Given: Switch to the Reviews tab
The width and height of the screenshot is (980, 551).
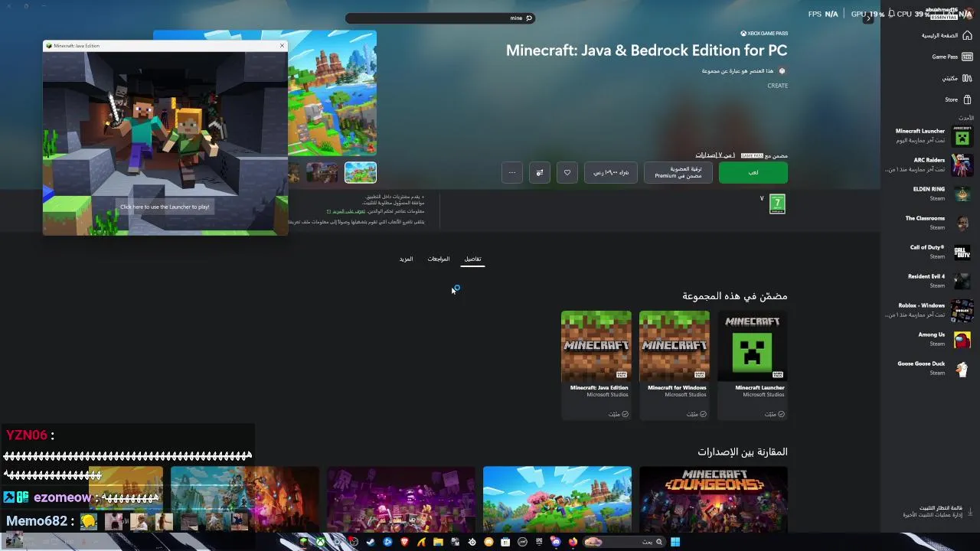Looking at the screenshot, I should [x=439, y=259].
